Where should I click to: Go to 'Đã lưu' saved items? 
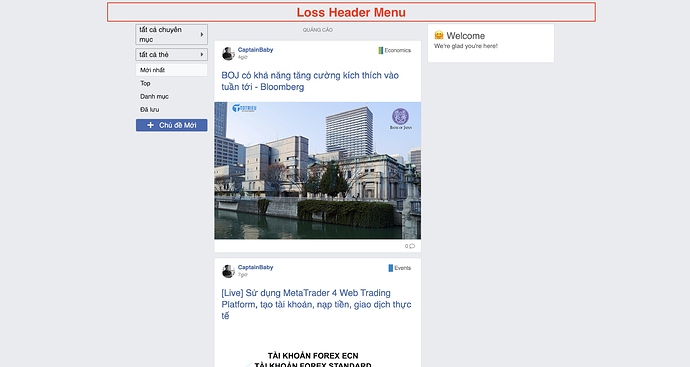[x=150, y=110]
